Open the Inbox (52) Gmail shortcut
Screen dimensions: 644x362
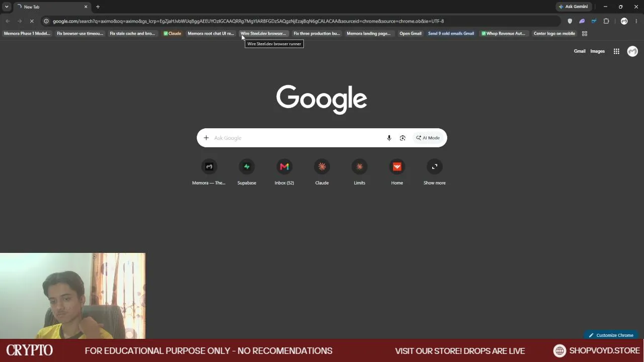[284, 172]
